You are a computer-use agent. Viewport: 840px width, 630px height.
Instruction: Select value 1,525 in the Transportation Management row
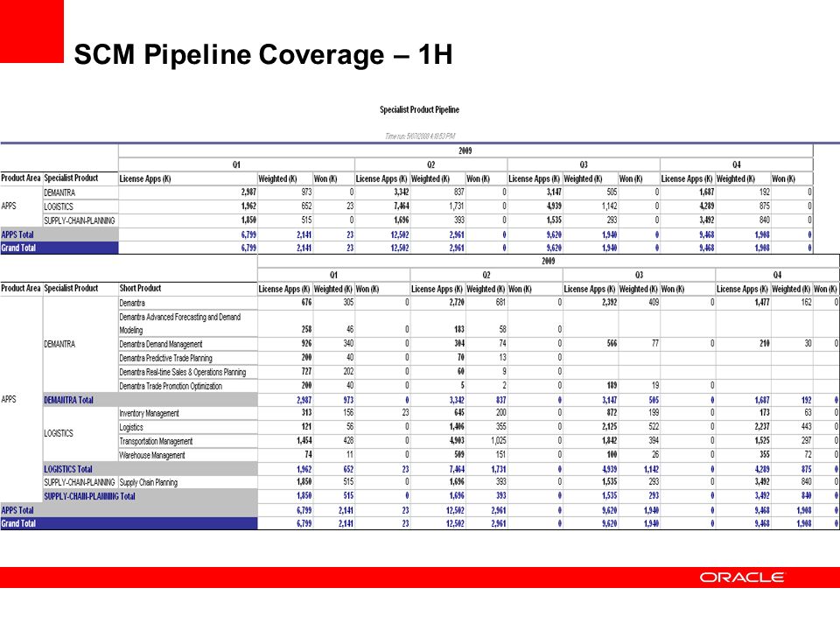pos(762,440)
